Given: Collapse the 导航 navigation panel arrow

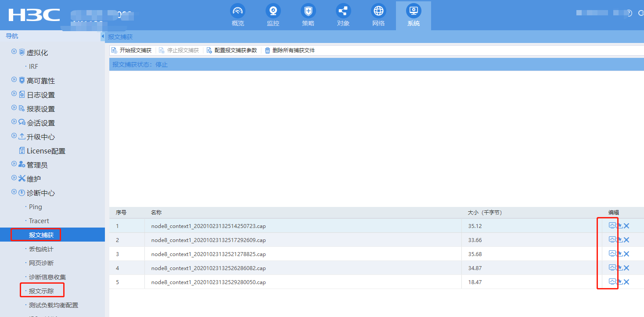Looking at the screenshot, I should point(103,36).
